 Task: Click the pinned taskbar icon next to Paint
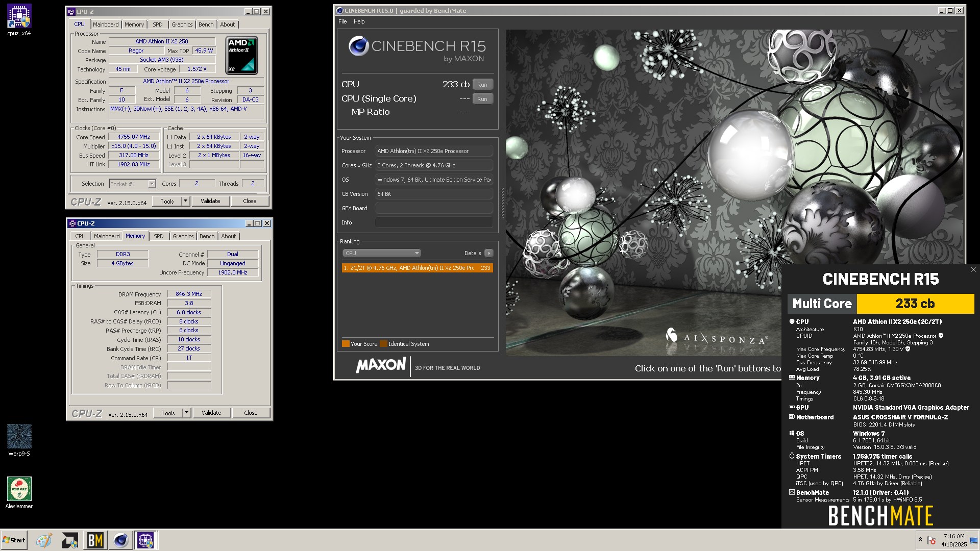pyautogui.click(x=69, y=540)
